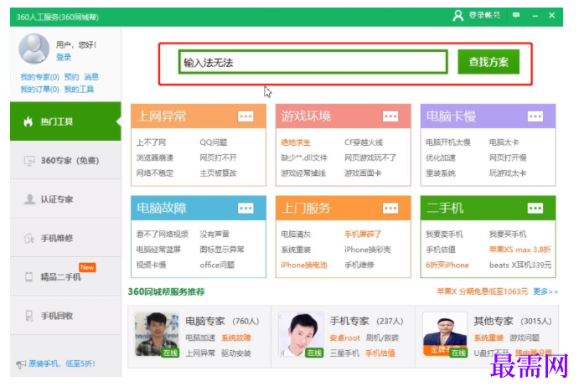Click the person icon for 认证专家
Image resolution: width=584 pixels, height=392 pixels.
click(29, 199)
